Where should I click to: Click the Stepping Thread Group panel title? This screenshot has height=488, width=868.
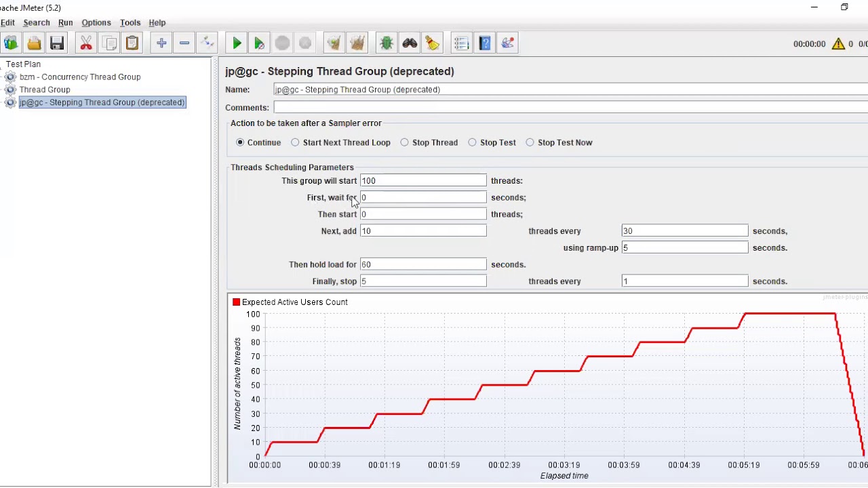tap(340, 71)
